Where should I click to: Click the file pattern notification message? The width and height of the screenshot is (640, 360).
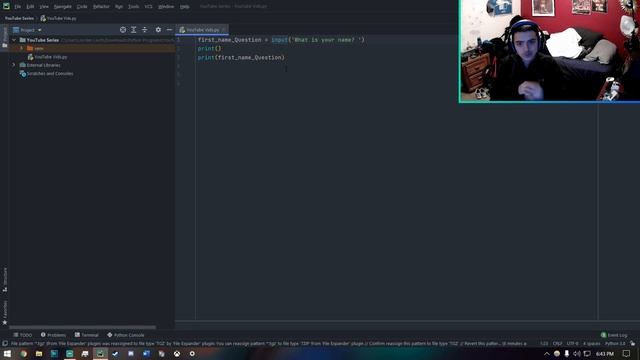pos(269,344)
